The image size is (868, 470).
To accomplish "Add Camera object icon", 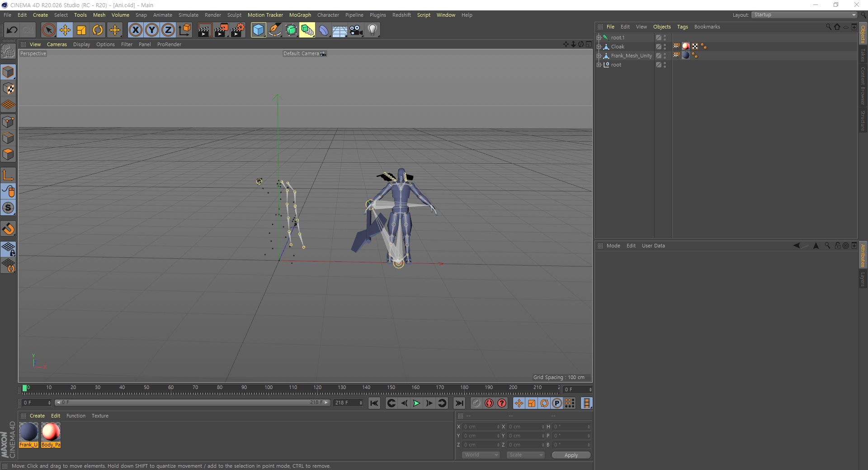I will pyautogui.click(x=356, y=30).
